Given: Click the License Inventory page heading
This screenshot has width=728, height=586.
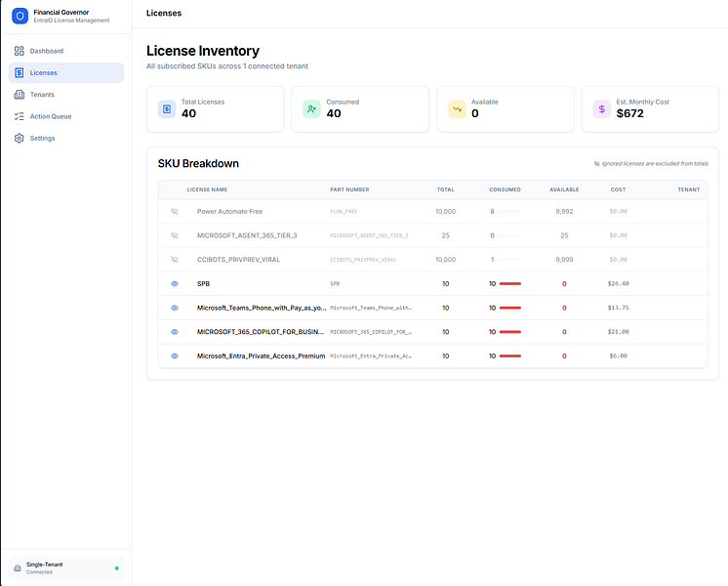Looking at the screenshot, I should 203,51.
